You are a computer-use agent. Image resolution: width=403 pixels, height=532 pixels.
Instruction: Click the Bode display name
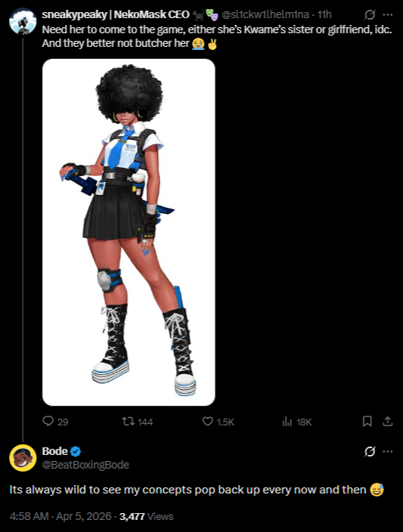pyautogui.click(x=54, y=451)
